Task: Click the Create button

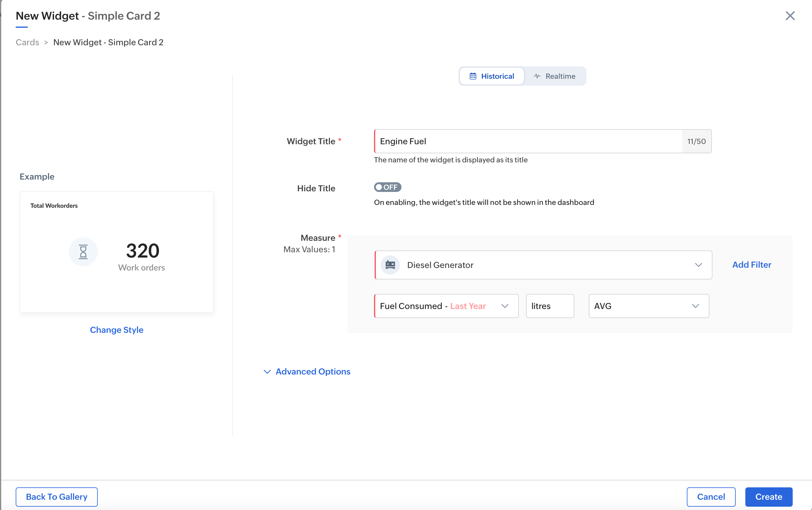Action: coord(768,496)
